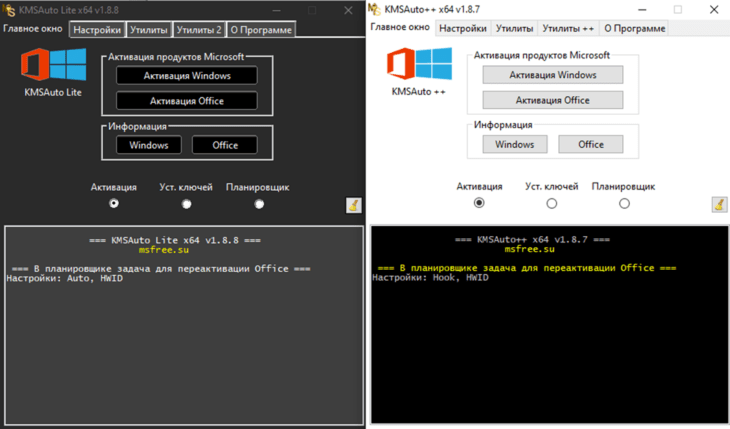
Task: Select Активация radio button in dark window
Action: (114, 204)
